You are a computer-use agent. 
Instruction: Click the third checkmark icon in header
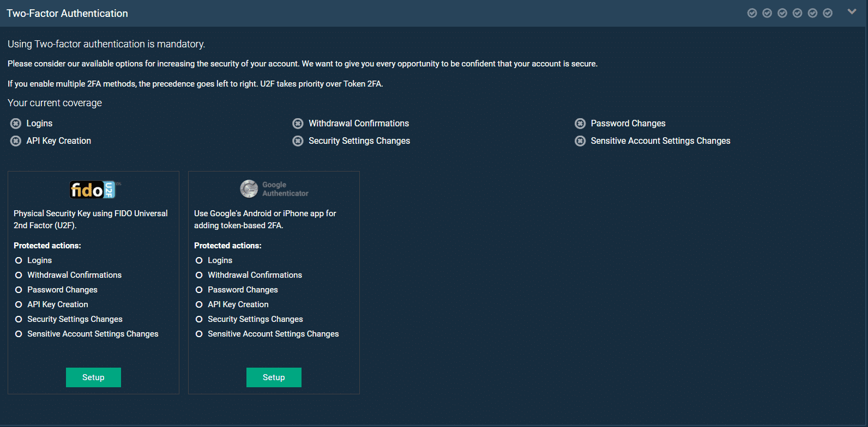coord(782,13)
